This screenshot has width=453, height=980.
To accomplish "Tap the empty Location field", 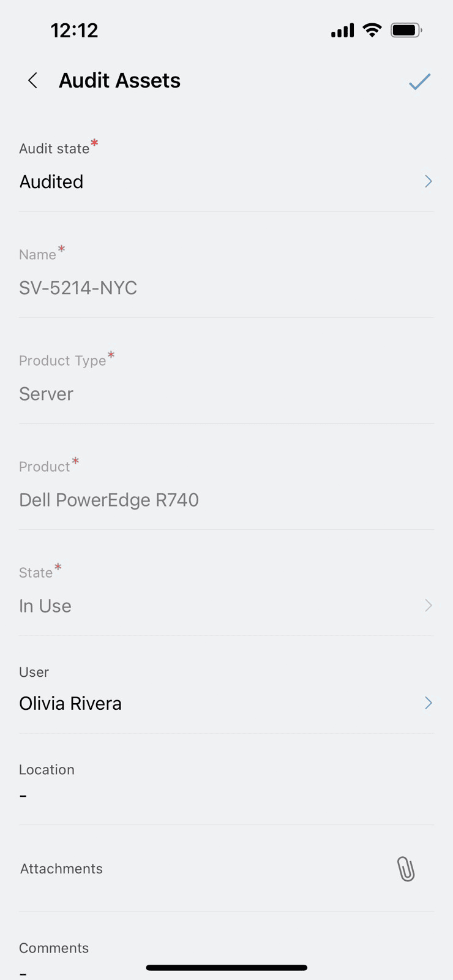I will pyautogui.click(x=23, y=796).
